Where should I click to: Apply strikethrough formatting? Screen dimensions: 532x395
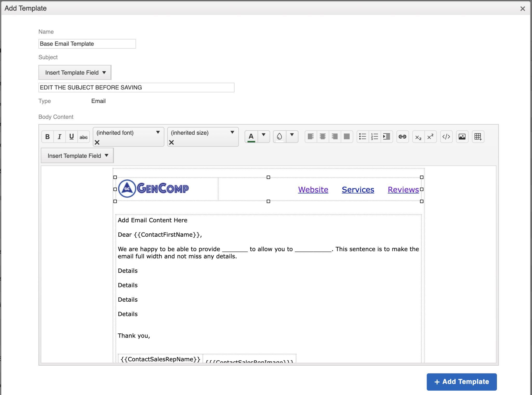tap(83, 137)
